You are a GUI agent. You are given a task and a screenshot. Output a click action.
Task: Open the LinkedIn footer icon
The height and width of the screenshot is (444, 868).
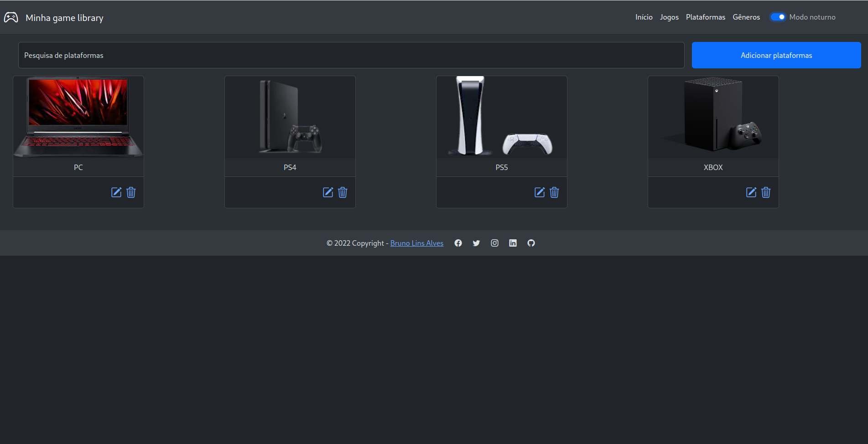click(513, 243)
